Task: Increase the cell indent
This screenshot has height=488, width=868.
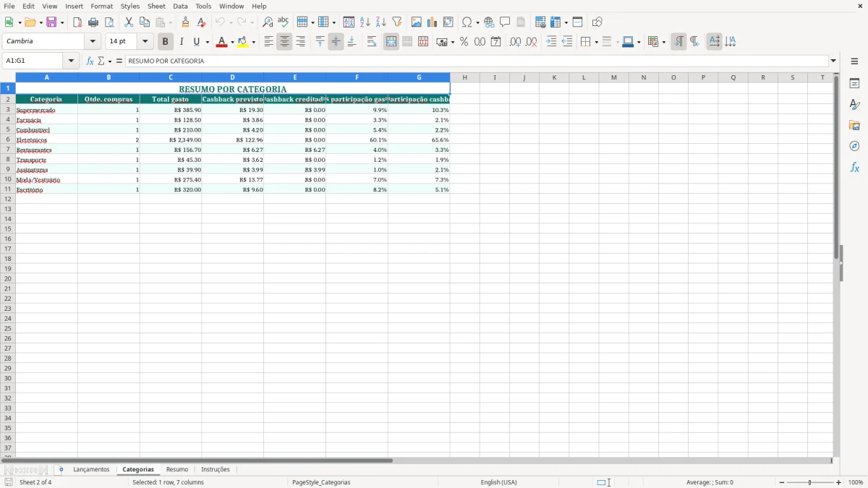Action: point(551,42)
